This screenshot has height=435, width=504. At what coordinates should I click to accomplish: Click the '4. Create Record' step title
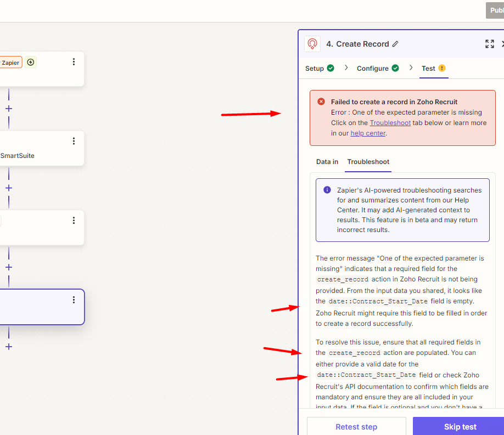coord(357,44)
